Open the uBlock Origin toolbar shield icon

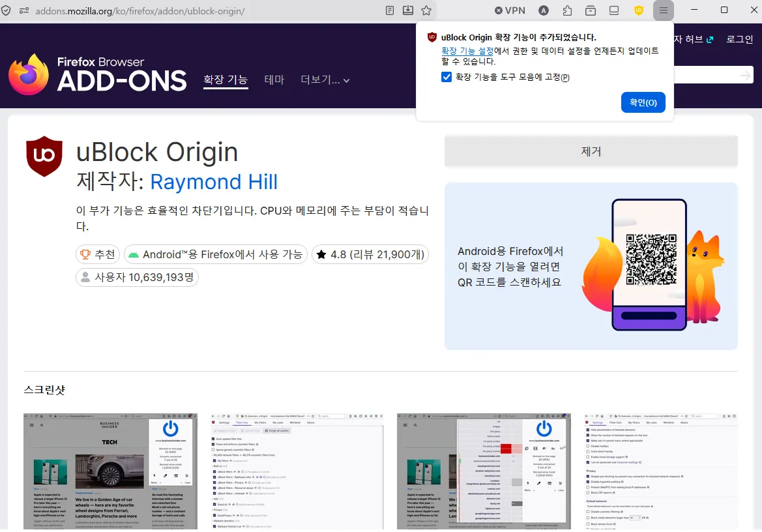point(639,10)
